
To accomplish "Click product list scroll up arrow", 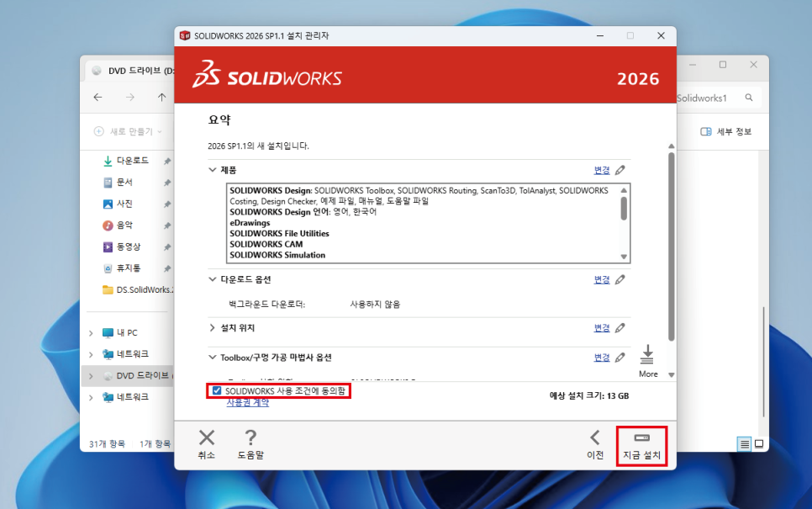I will tap(624, 190).
